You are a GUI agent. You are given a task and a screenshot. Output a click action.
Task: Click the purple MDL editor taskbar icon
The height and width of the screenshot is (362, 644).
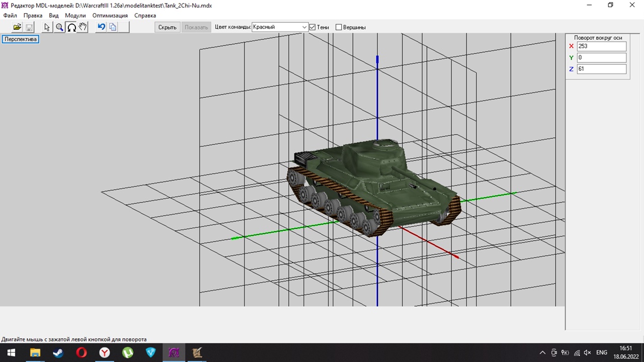point(174,352)
